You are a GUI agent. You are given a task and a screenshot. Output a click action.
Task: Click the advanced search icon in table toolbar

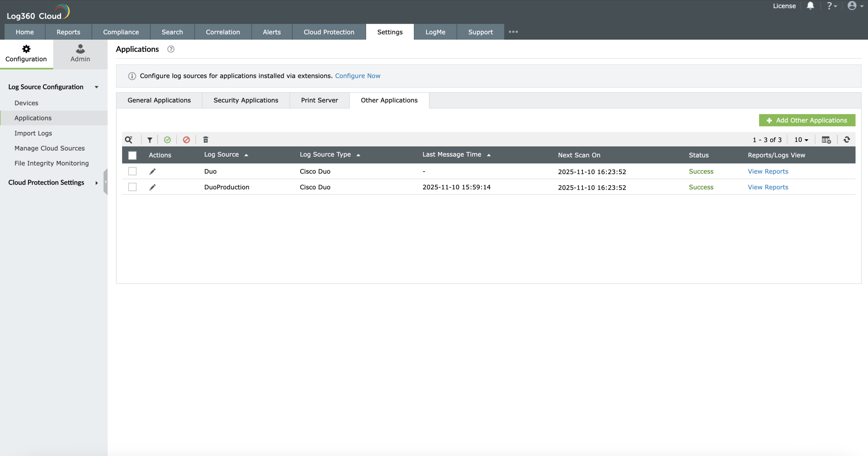(x=129, y=140)
